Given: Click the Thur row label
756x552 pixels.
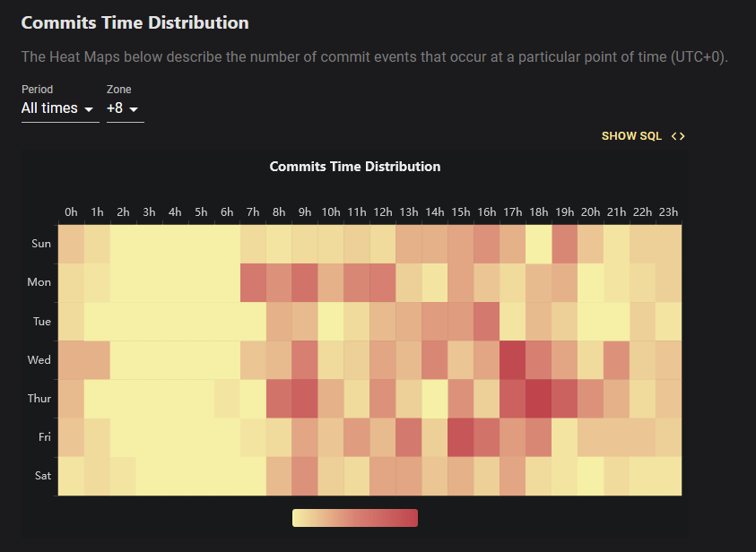Looking at the screenshot, I should 39,399.
